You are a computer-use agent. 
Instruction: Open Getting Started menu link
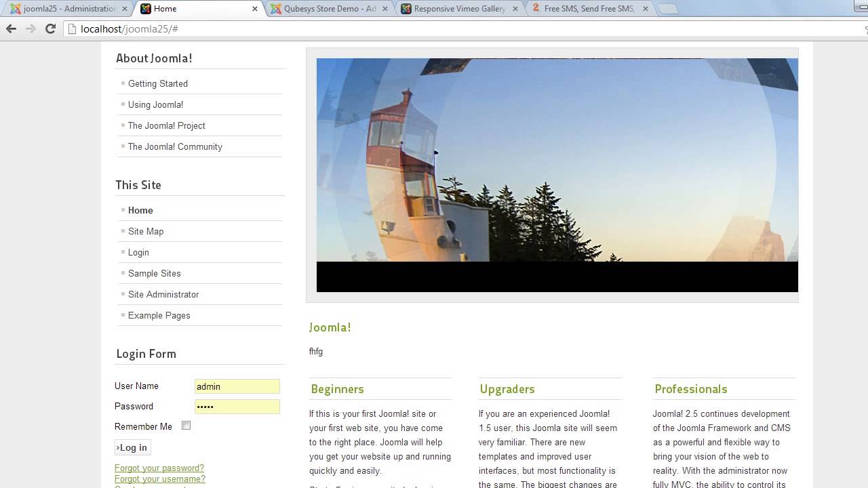[158, 83]
